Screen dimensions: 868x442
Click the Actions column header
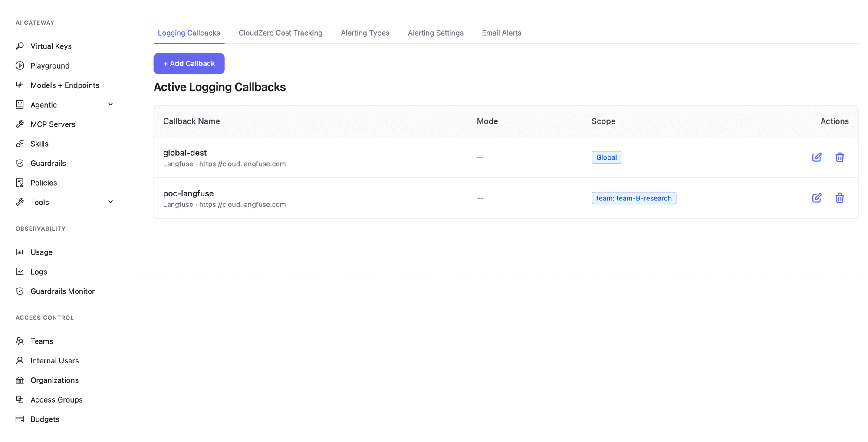[834, 121]
